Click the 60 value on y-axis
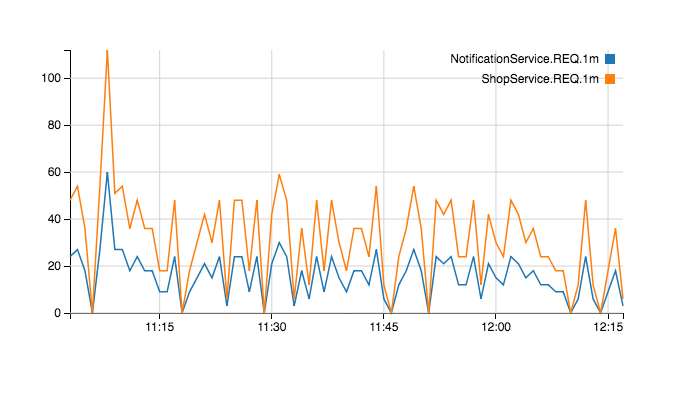This screenshot has width=693, height=393. click(x=54, y=172)
